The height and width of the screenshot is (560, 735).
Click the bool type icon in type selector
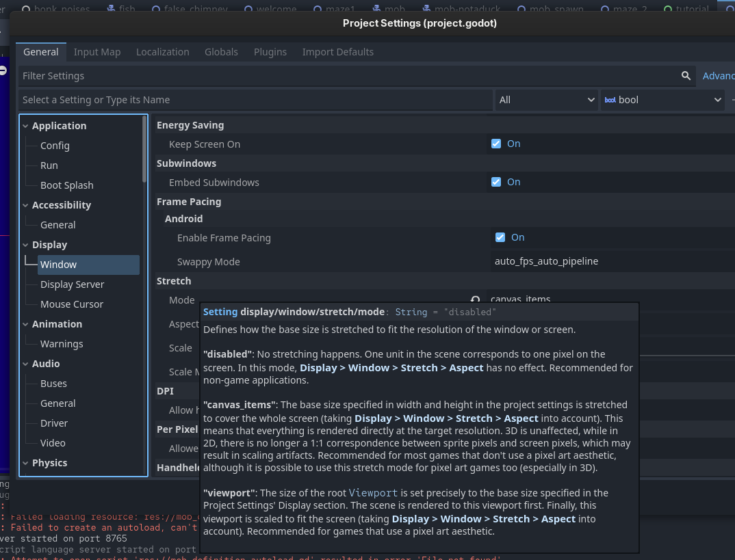tap(609, 100)
